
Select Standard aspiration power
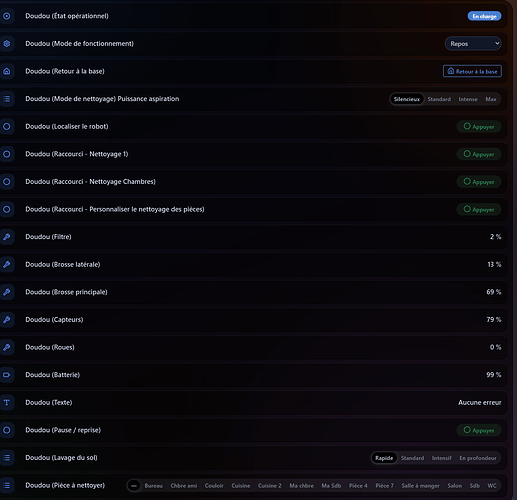point(439,99)
